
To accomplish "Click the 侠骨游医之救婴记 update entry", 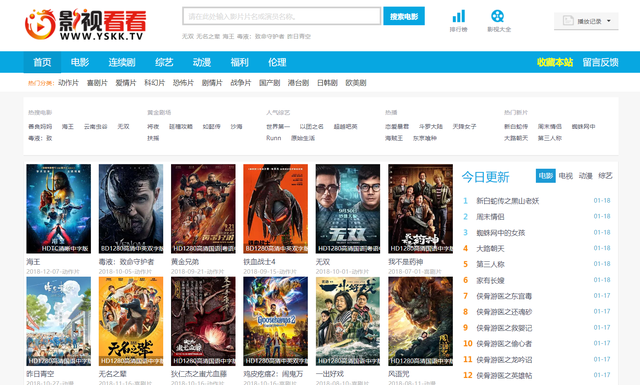I will tap(504, 328).
